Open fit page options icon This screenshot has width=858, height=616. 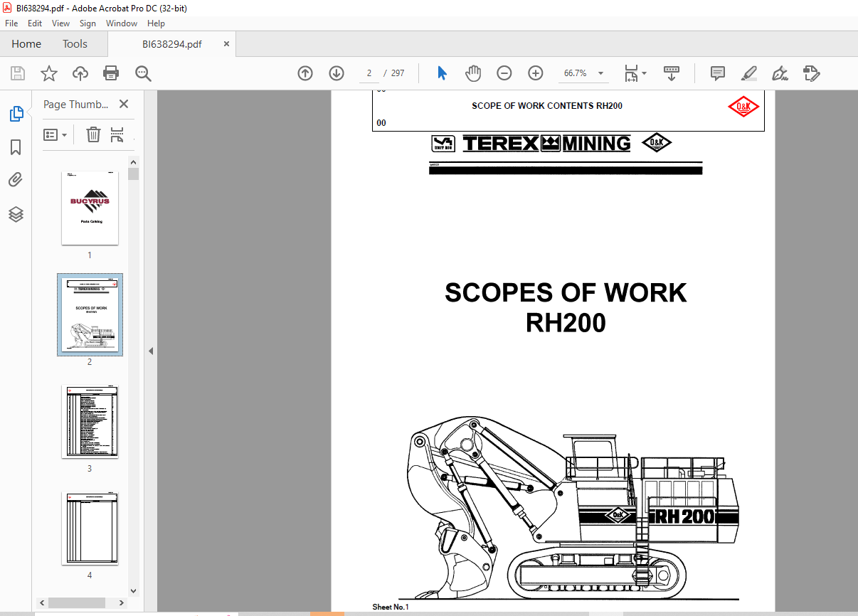[x=630, y=73]
